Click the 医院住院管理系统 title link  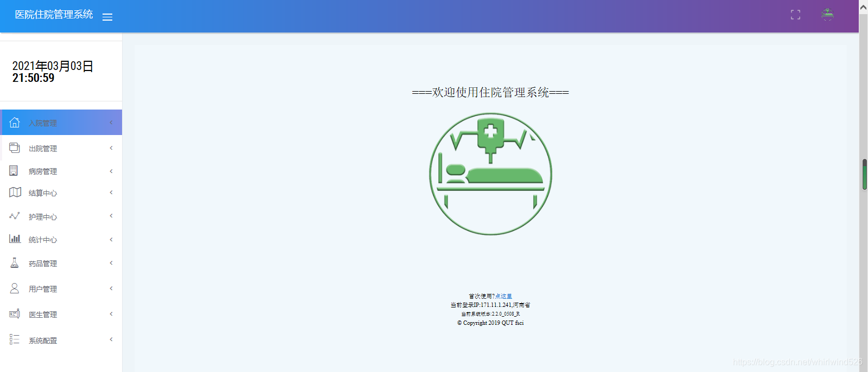pyautogui.click(x=54, y=15)
